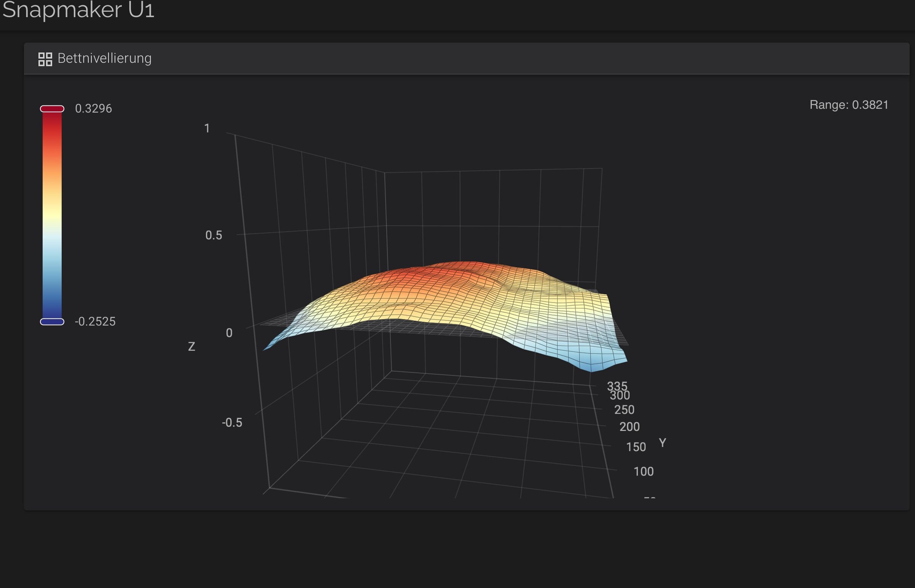Click the 0.3296 maximum value label
This screenshot has height=588, width=915.
[93, 109]
